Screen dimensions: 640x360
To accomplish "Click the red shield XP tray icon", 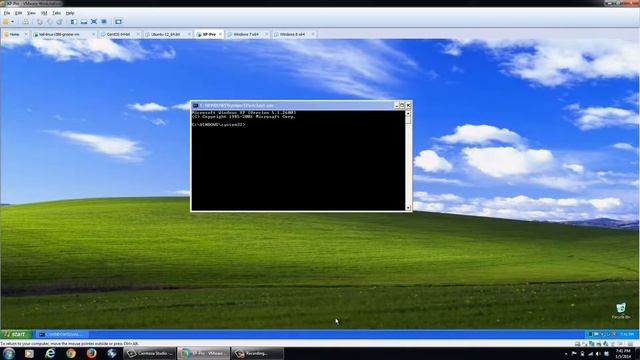I will pos(614,334).
